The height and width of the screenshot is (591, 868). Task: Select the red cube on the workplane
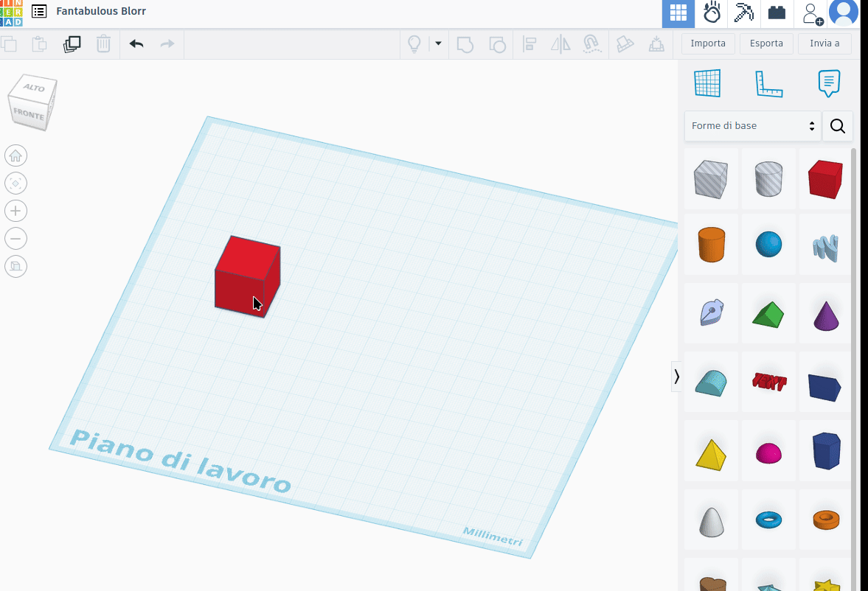coord(247,276)
